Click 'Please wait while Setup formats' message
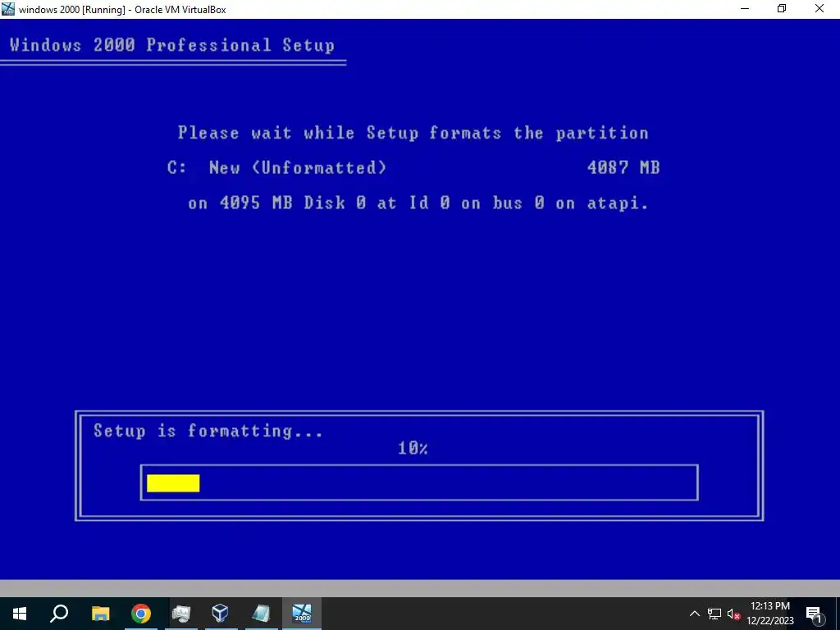The height and width of the screenshot is (630, 840). [413, 133]
